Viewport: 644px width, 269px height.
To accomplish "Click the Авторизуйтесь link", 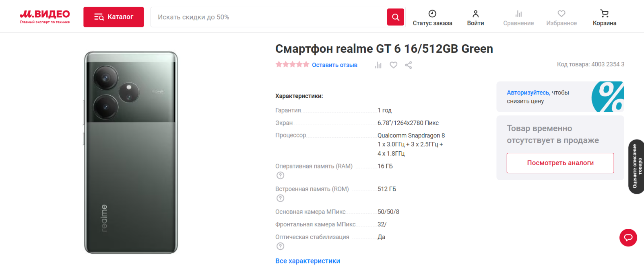I will click(528, 92).
